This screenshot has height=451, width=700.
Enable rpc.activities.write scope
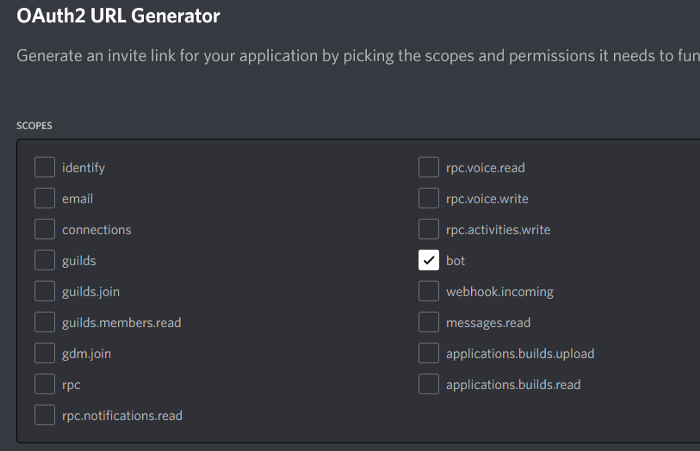point(429,230)
